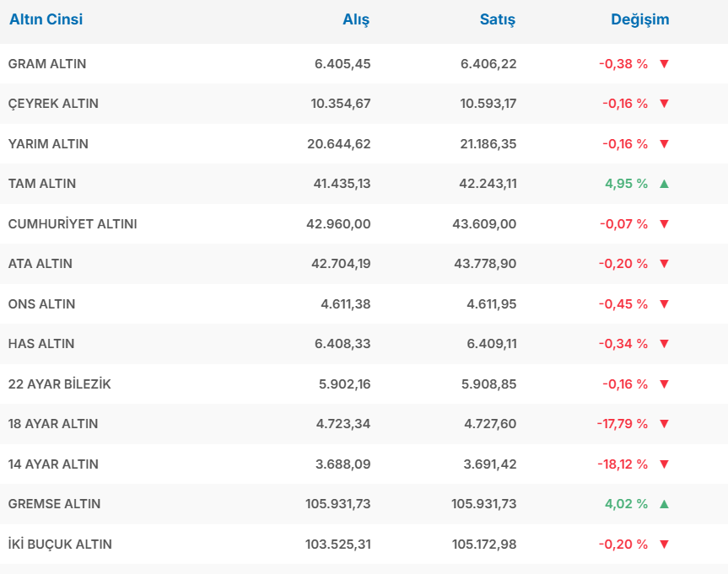The width and height of the screenshot is (728, 574).
Task: Click the TAM ALTIN sell price 42.243,11
Action: 484,184
